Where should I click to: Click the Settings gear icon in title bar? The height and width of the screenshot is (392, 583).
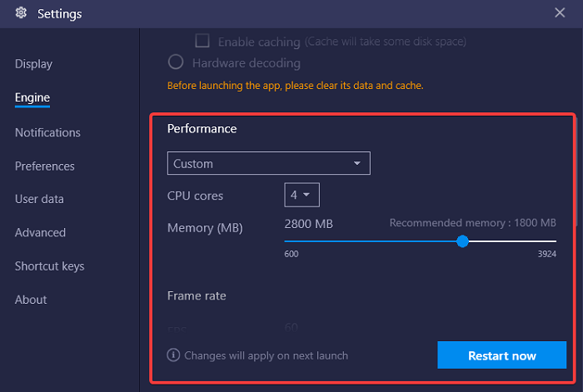[20, 14]
